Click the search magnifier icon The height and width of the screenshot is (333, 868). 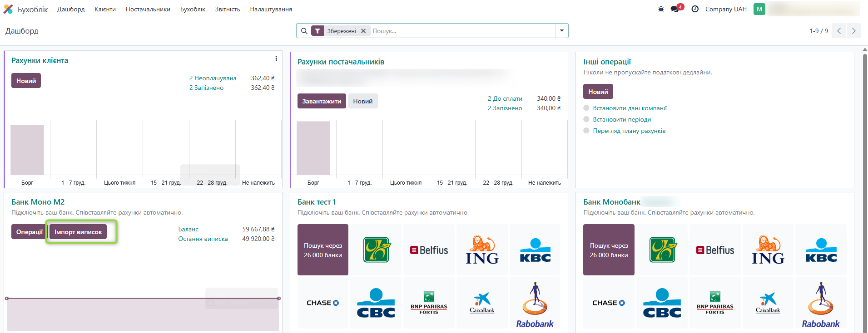point(304,31)
